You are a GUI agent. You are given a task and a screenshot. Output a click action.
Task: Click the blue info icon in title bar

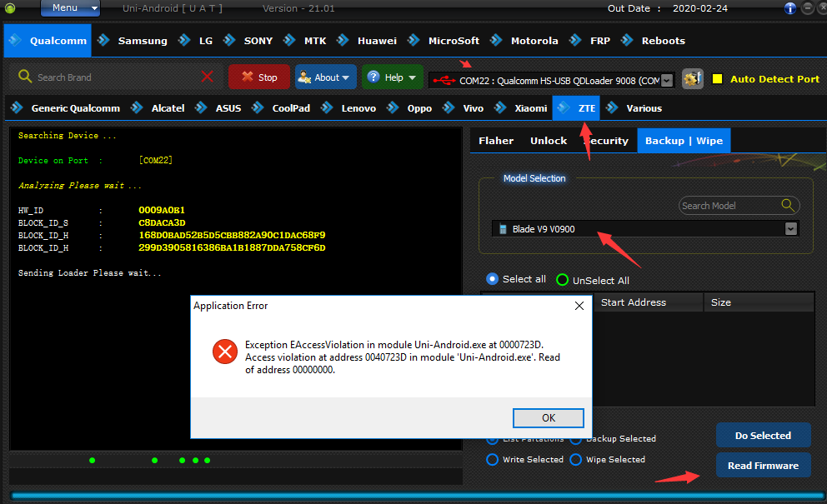pyautogui.click(x=789, y=7)
